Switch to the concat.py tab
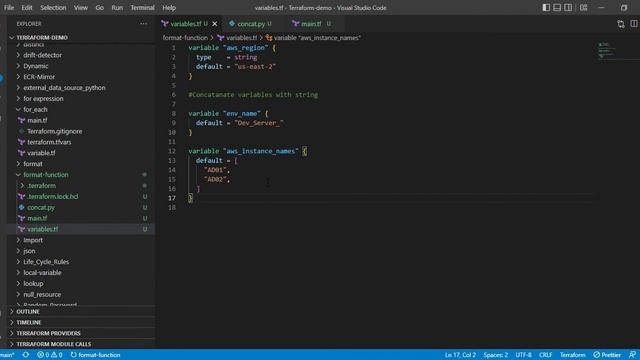The image size is (640, 360). (251, 24)
